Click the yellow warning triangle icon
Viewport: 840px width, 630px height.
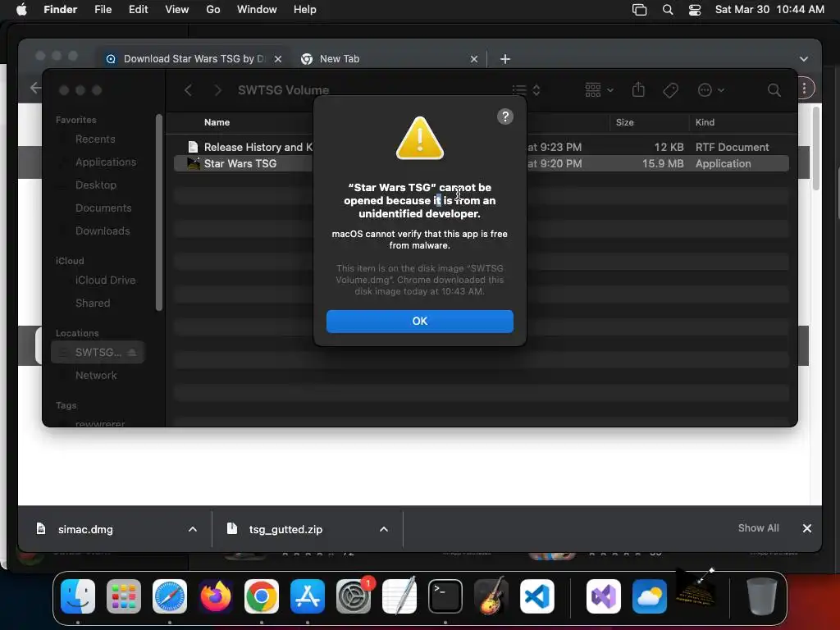[x=419, y=138]
